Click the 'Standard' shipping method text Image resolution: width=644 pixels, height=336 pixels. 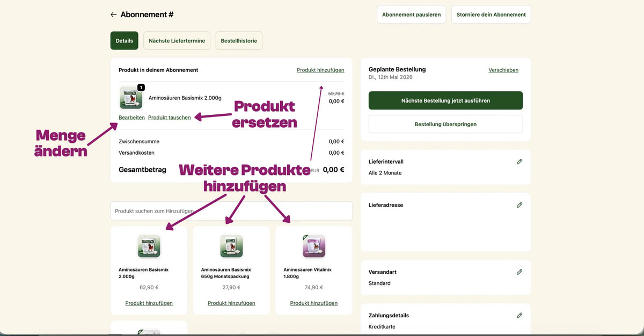(379, 283)
